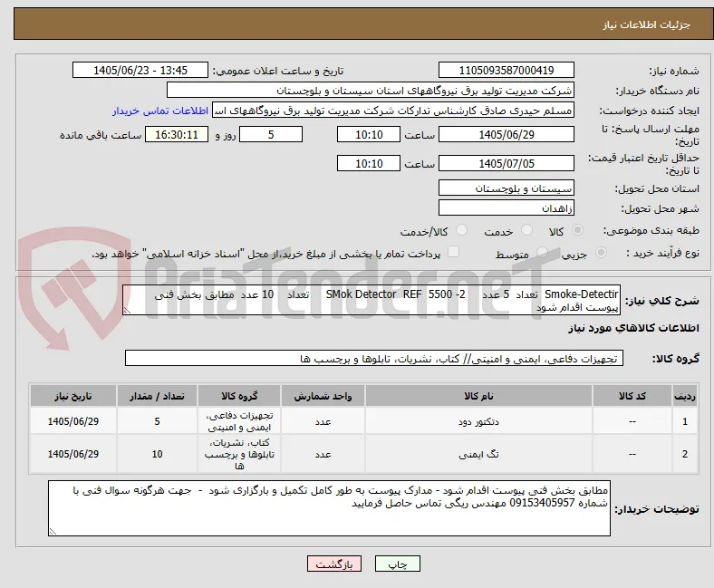The image size is (714, 588).
Task: Click the buyer notes text area
Action: point(329,508)
